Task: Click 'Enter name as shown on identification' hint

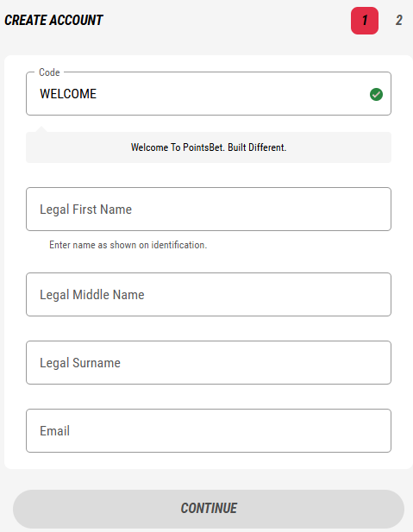Action: (128, 245)
